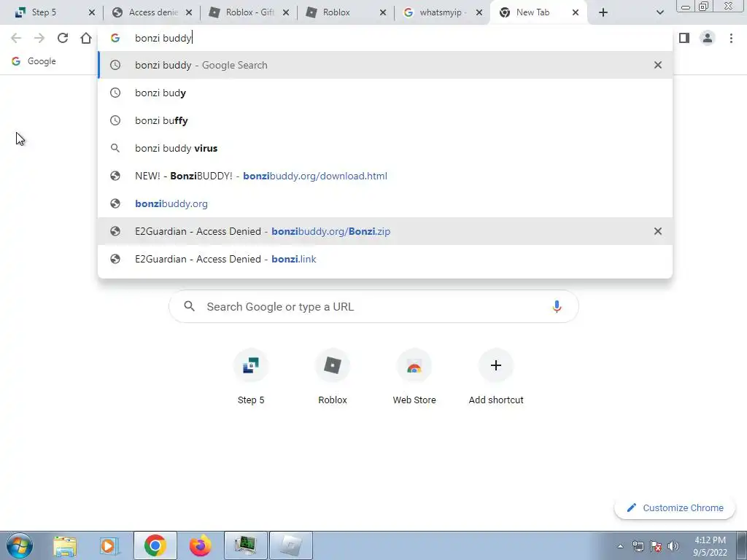Open Action Center flag icon
The image size is (747, 560).
coord(656,546)
